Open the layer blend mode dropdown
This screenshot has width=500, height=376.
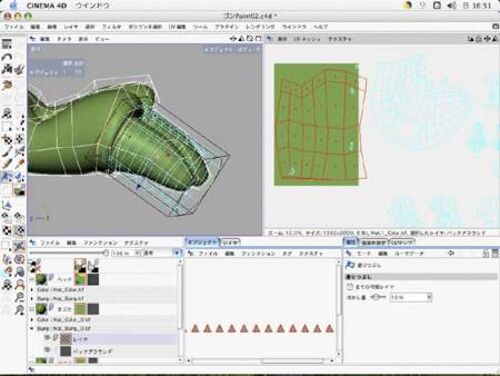pos(162,253)
